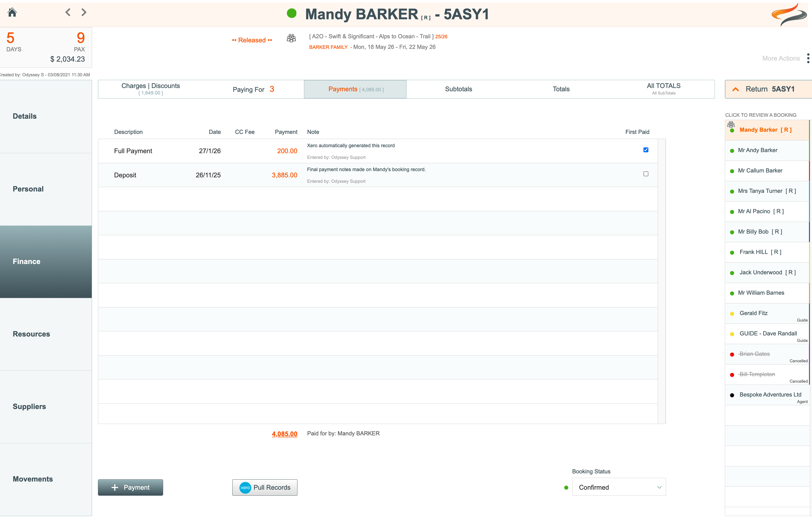812x522 pixels.
Task: Click the Pull Records button
Action: pyautogui.click(x=265, y=488)
